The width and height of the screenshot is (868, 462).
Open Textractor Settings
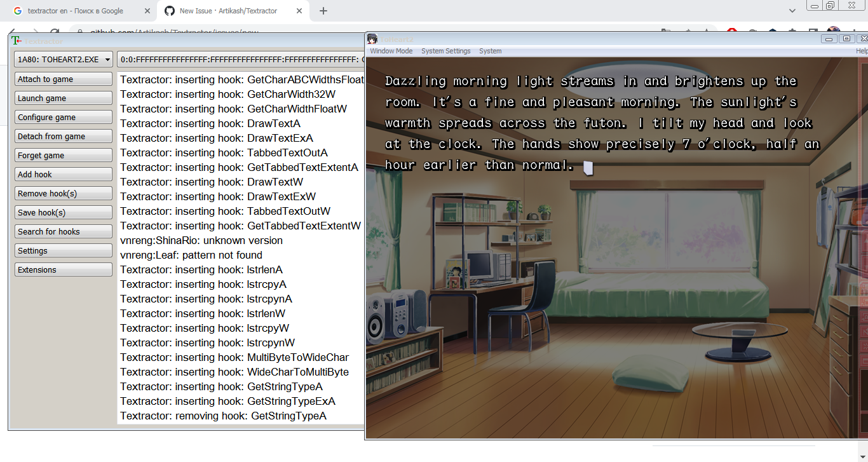63,250
